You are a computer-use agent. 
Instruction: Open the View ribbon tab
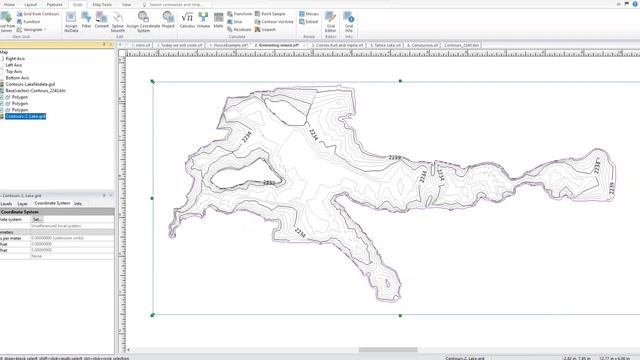[127, 4]
